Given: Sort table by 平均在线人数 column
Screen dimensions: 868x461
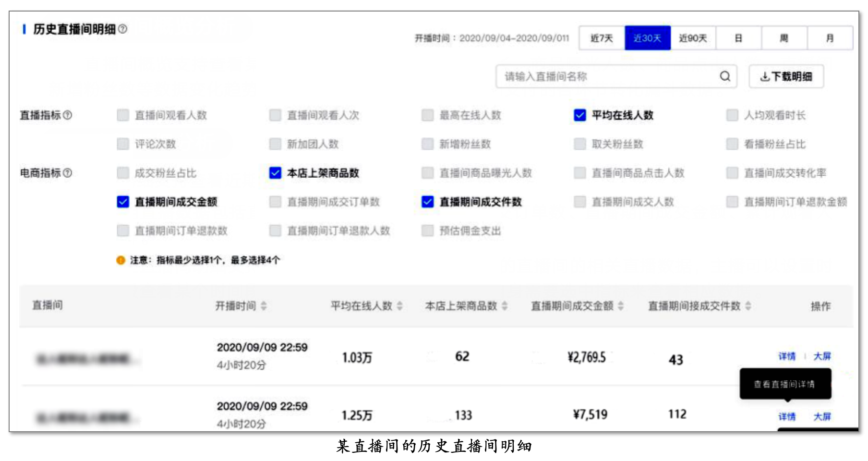Looking at the screenshot, I should coord(400,306).
